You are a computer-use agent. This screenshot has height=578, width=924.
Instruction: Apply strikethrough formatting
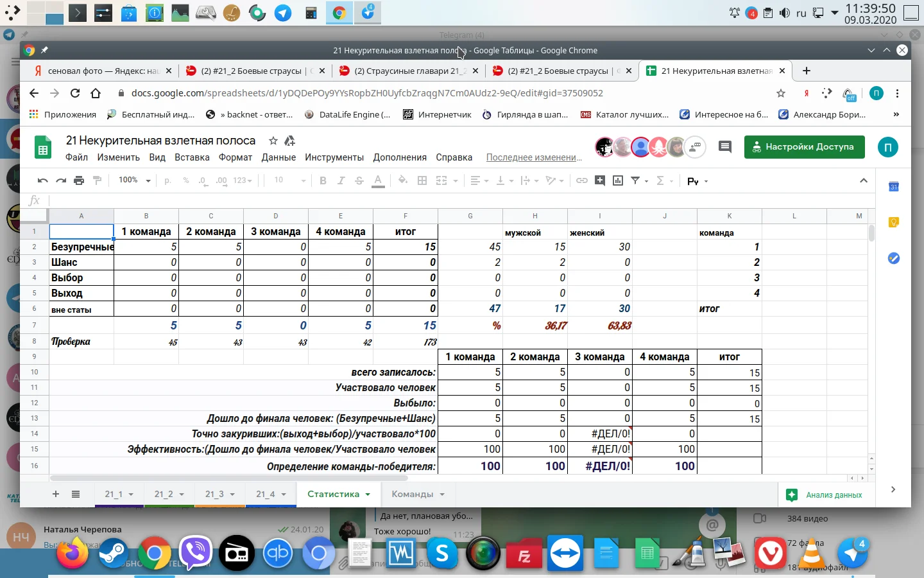pos(359,180)
